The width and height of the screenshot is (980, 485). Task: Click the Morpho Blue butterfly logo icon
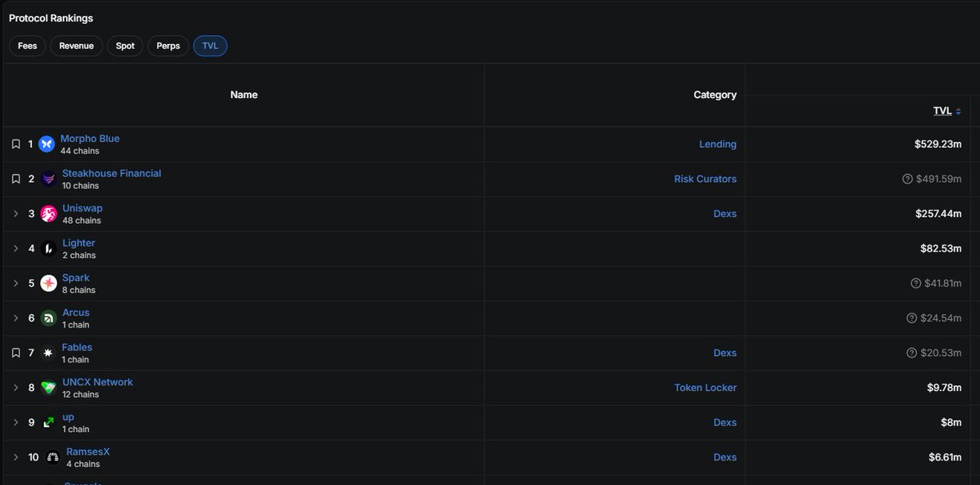point(47,144)
